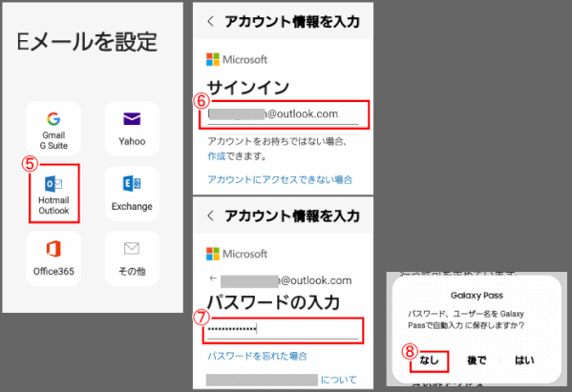The height and width of the screenshot is (392, 572).
Task: Go back from the password screen header
Action: click(210, 216)
